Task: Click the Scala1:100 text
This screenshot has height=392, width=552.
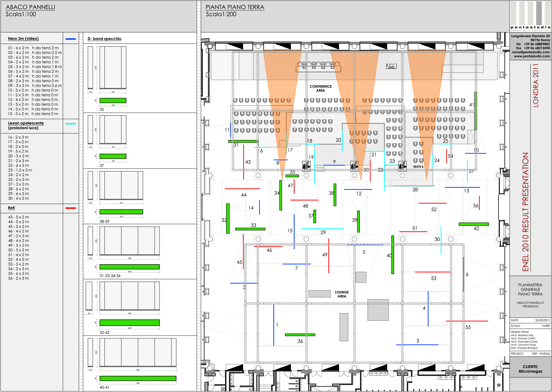Action: pos(21,14)
